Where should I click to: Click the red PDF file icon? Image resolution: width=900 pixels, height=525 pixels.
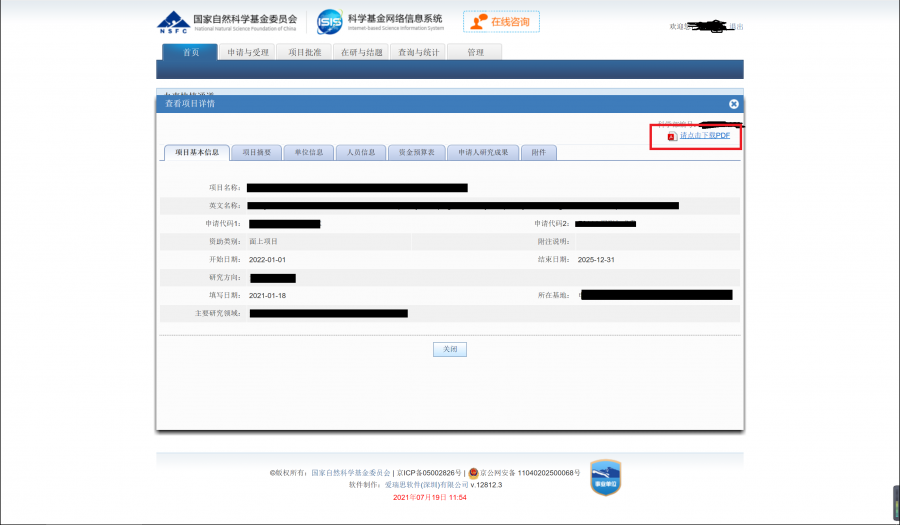(673, 135)
